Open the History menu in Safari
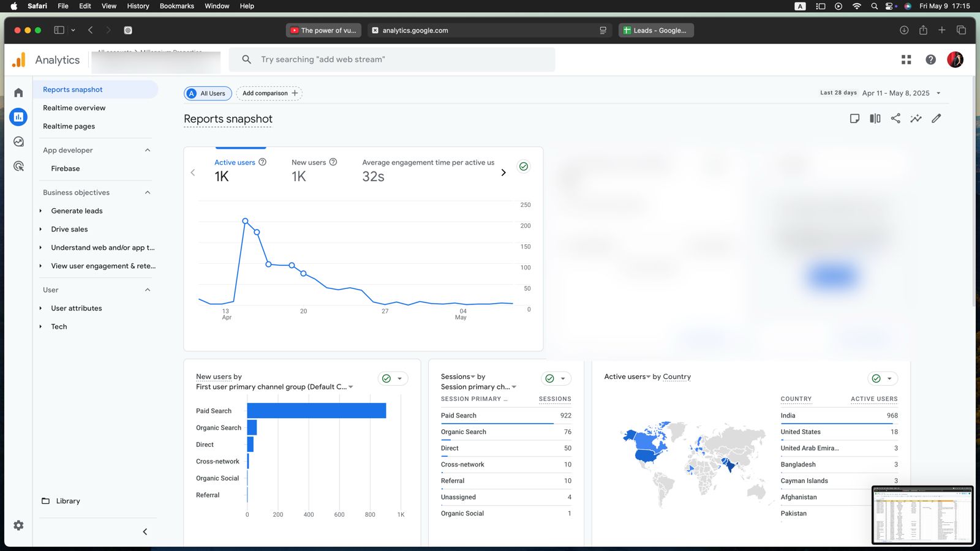The image size is (980, 551). point(137,6)
